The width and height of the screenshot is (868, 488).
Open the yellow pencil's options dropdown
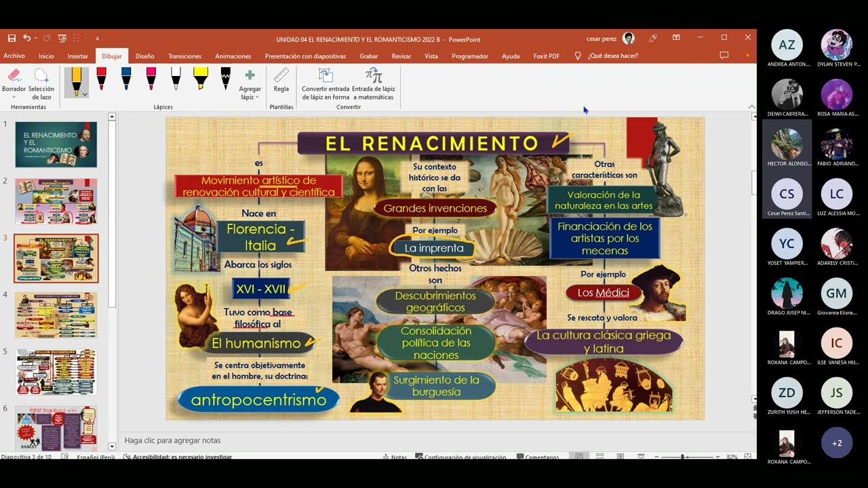[x=85, y=94]
